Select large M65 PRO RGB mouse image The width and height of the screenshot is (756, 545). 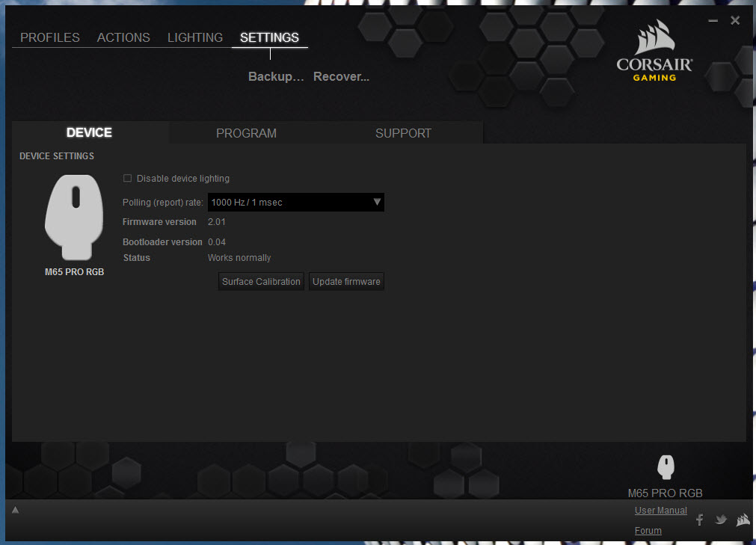click(x=74, y=217)
